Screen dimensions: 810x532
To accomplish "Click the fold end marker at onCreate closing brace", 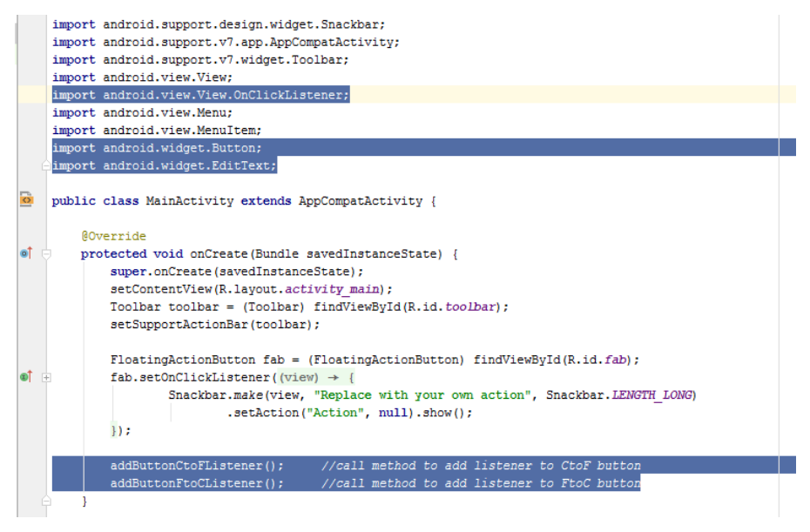I will pos(46,501).
